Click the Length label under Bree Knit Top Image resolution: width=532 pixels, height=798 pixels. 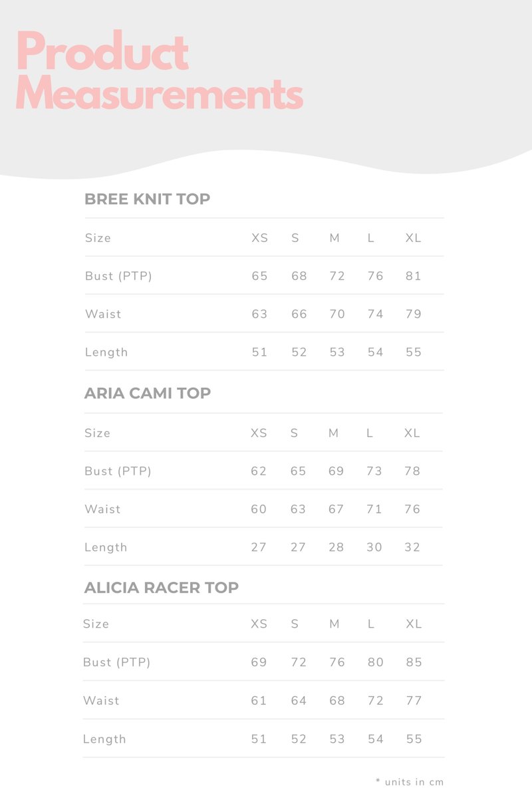click(106, 352)
